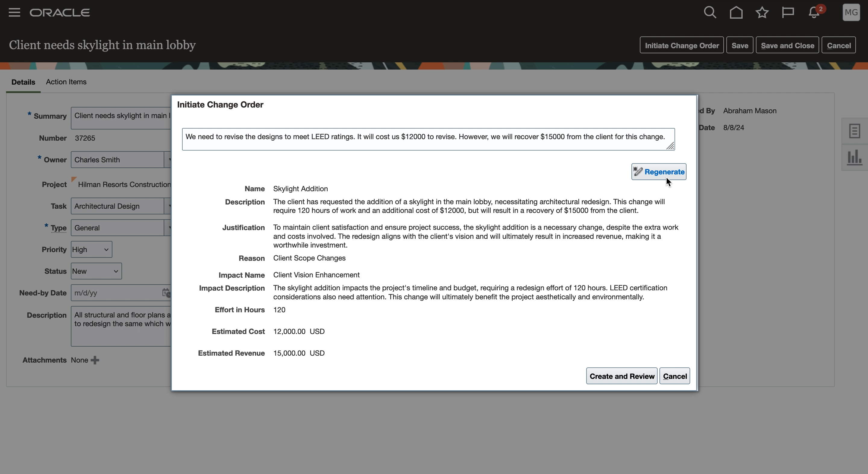Open the document side panel icon
This screenshot has width=868, height=474.
tap(854, 131)
